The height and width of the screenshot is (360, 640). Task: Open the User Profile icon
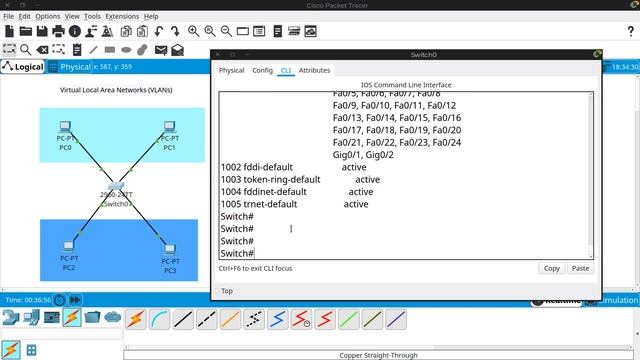(91, 31)
